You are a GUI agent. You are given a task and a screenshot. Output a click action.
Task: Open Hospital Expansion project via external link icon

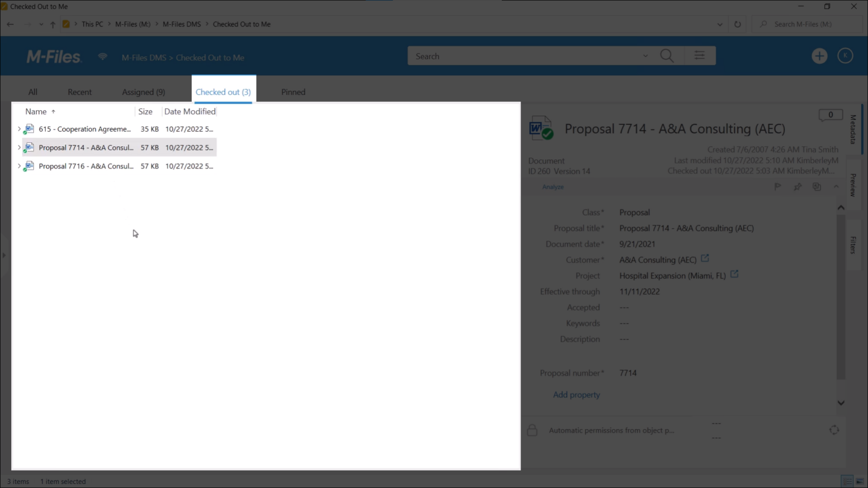pyautogui.click(x=734, y=273)
